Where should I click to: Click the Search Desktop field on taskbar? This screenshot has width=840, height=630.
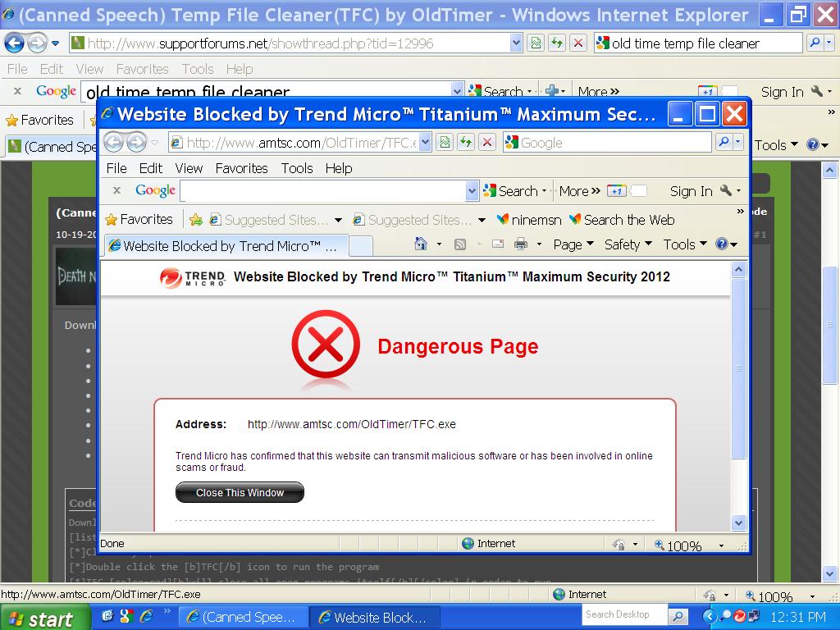coord(625,615)
